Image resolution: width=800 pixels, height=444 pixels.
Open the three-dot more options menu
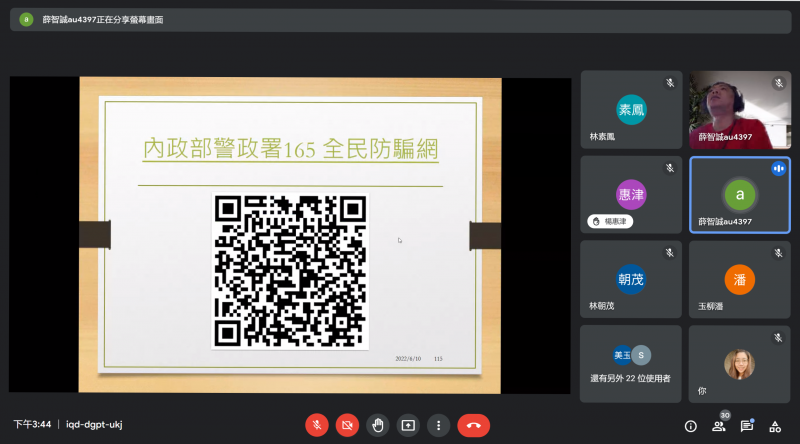tap(438, 425)
